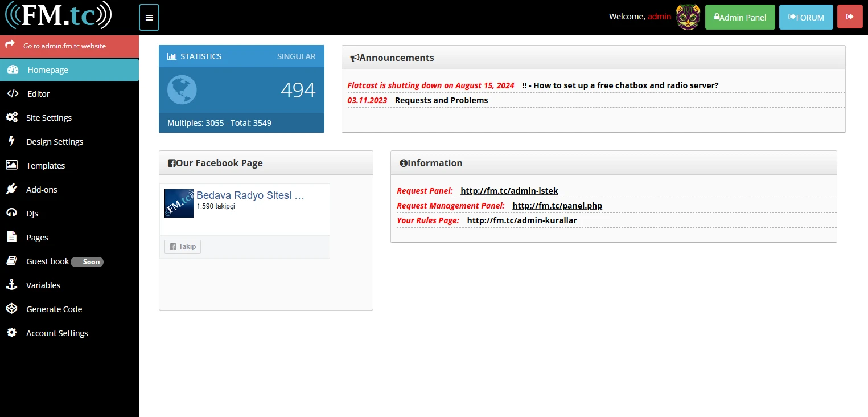Click the Variables anchor icon
The image size is (868, 417).
11,285
